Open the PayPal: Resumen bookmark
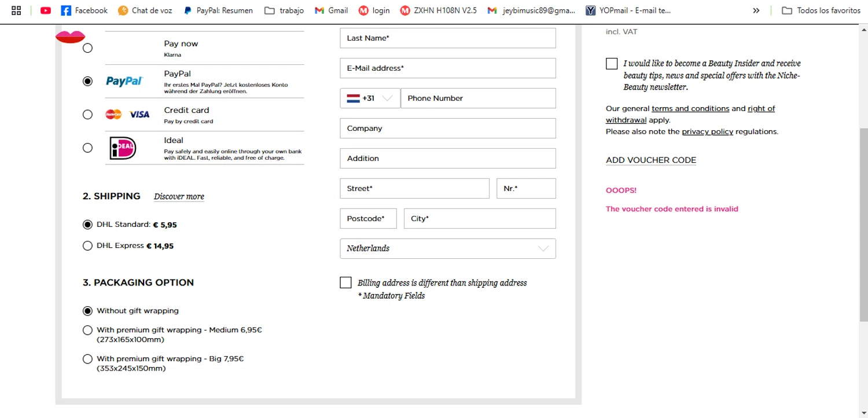Image resolution: width=868 pixels, height=418 pixels. 218,10
